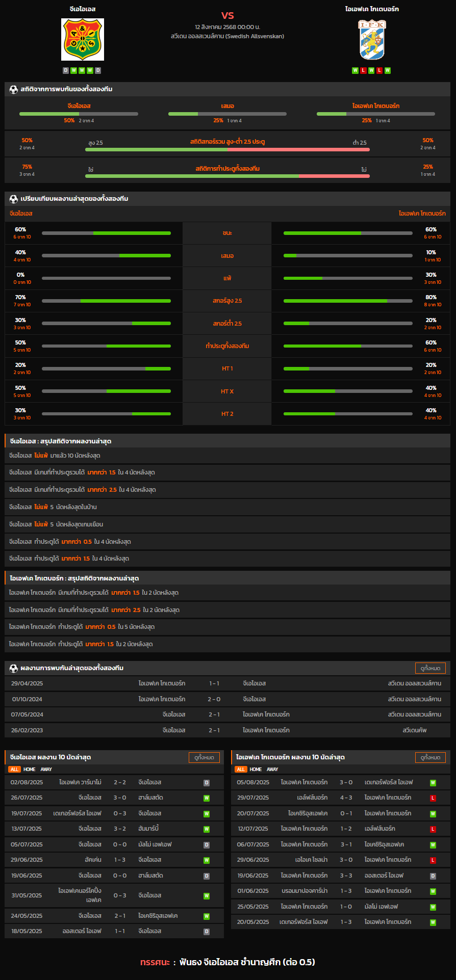Open ดูทั้งหมด for head-to-head results

click(430, 668)
